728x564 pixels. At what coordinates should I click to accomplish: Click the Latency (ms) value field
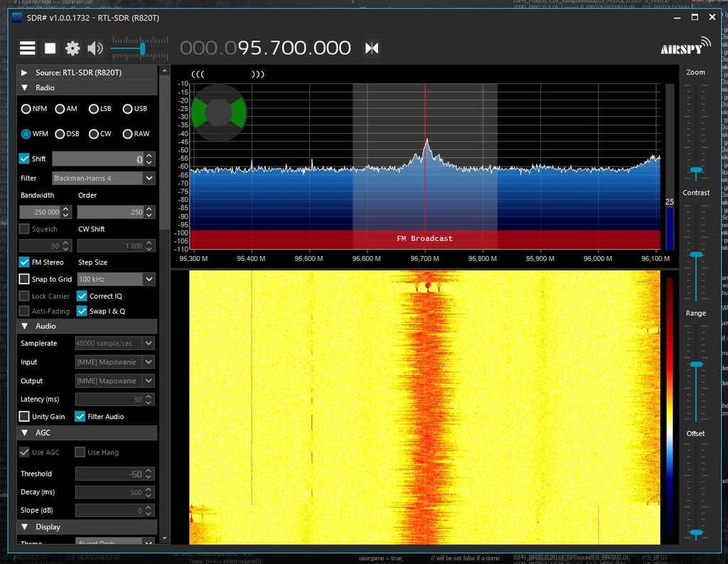109,399
